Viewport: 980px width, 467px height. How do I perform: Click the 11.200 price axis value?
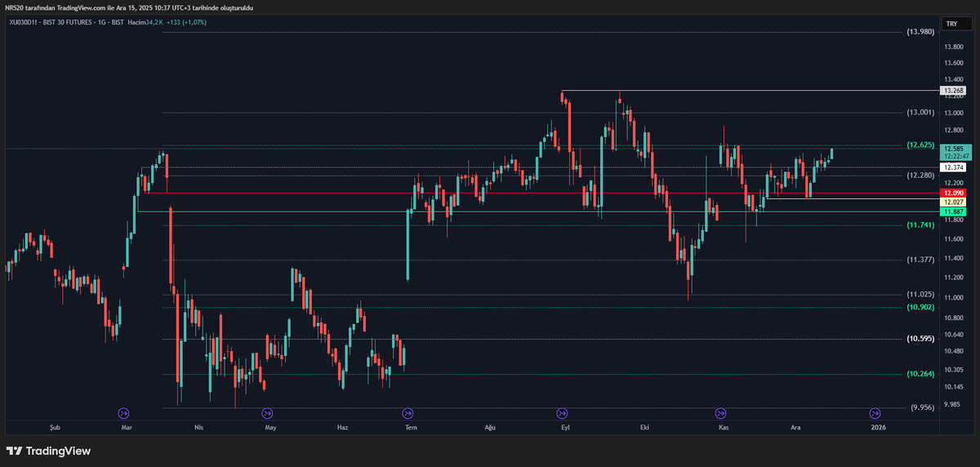pyautogui.click(x=953, y=278)
